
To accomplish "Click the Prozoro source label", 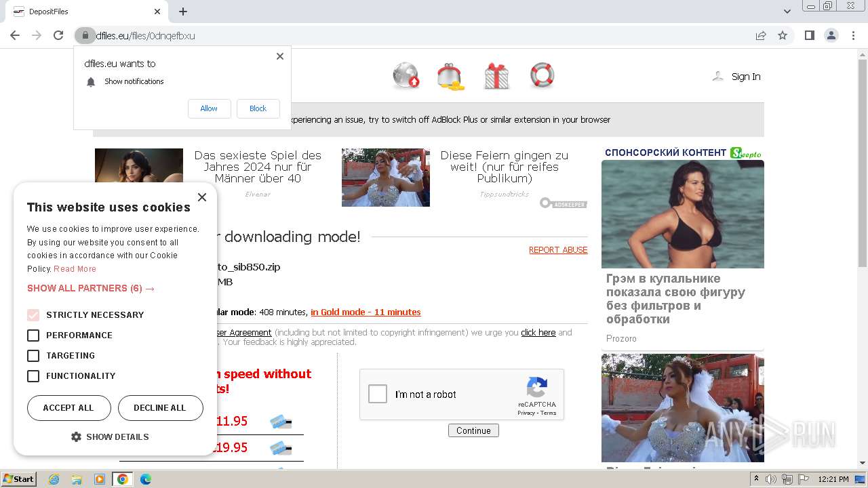I will [x=621, y=339].
